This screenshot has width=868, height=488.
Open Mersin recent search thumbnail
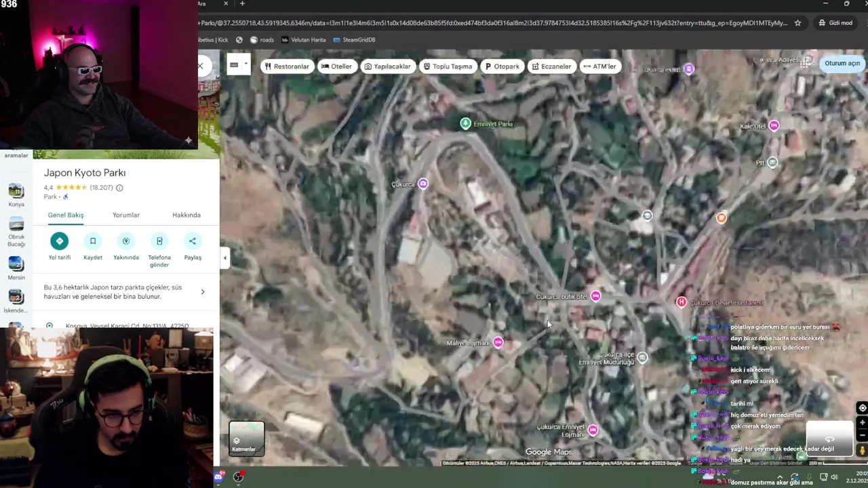coord(16,263)
